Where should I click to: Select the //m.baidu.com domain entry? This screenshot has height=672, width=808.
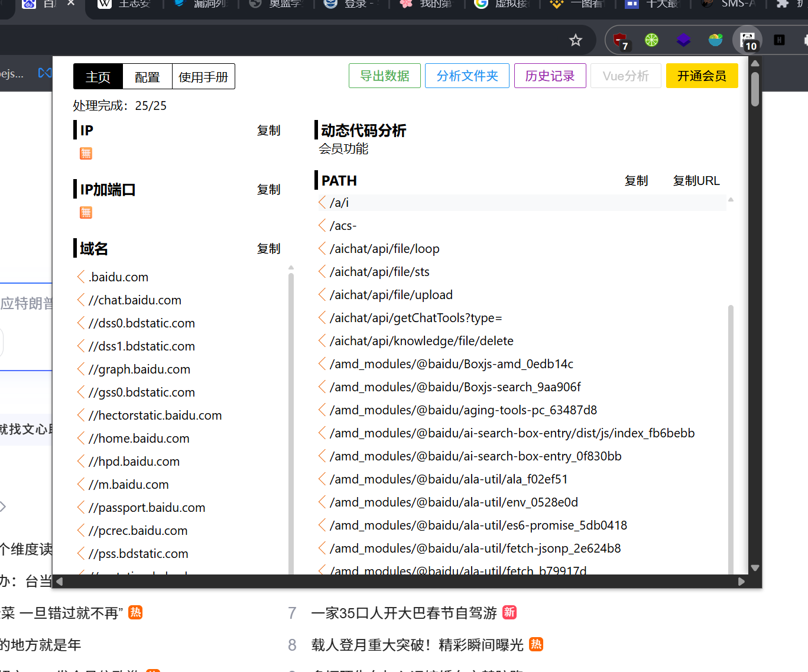click(129, 485)
